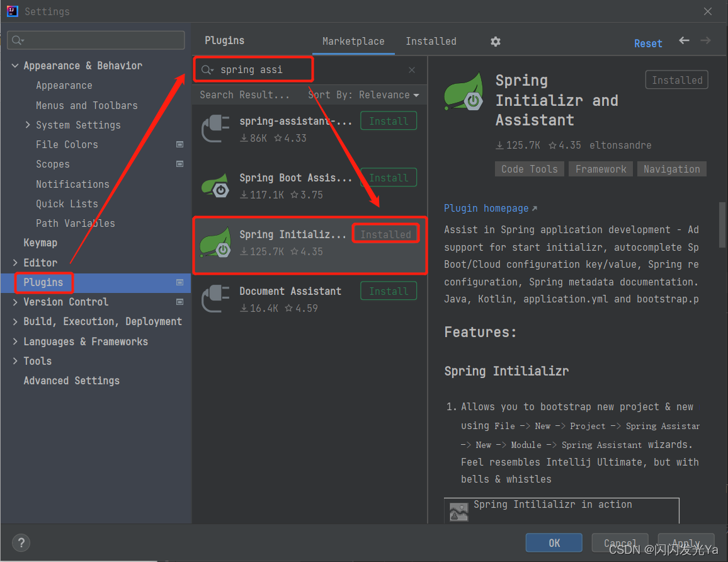Open File Colors settings

pyautogui.click(x=67, y=144)
